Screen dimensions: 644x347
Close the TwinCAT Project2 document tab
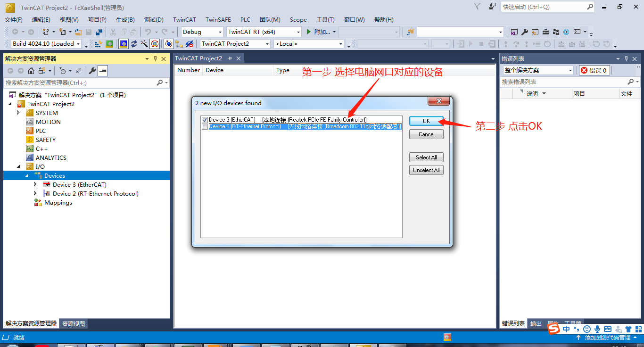click(x=239, y=58)
